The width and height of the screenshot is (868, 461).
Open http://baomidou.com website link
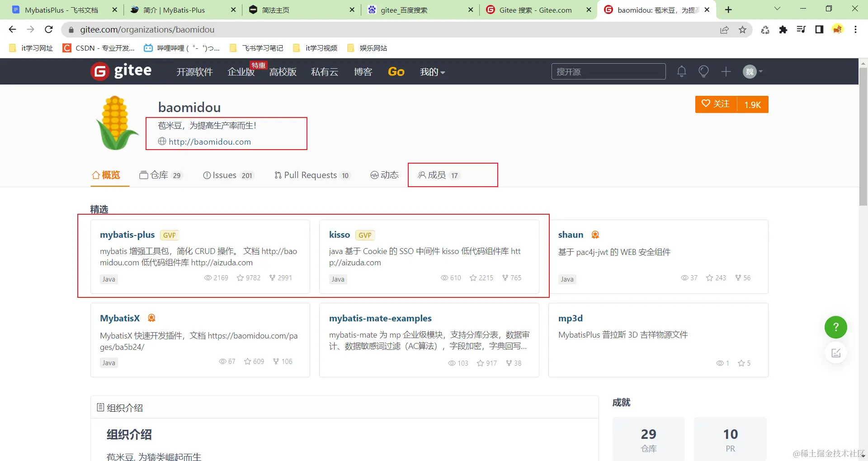(x=210, y=141)
